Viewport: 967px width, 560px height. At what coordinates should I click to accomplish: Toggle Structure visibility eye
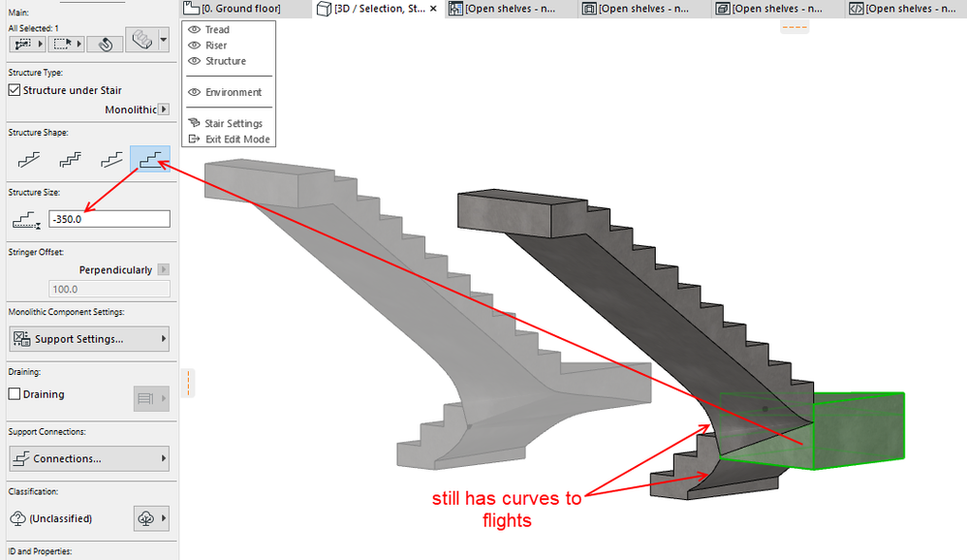(194, 61)
